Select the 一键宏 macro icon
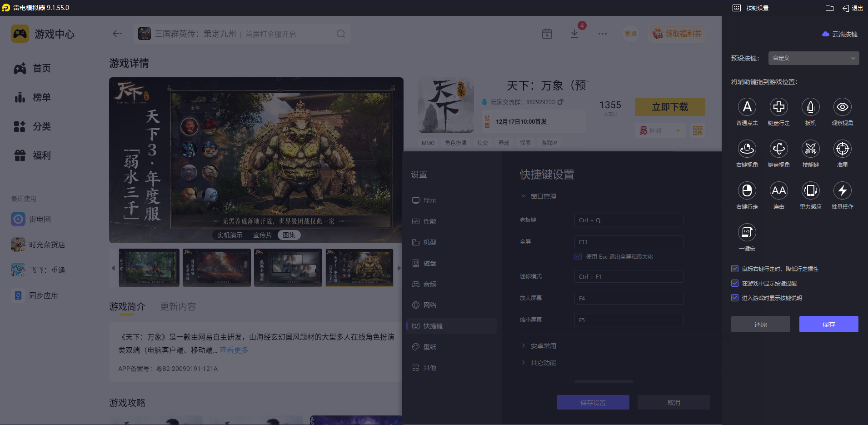 pyautogui.click(x=747, y=232)
